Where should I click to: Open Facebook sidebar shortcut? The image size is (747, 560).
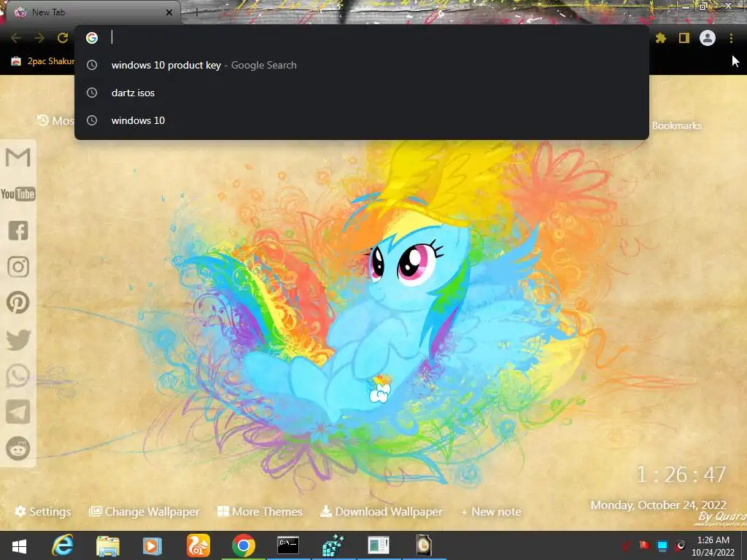click(x=18, y=230)
